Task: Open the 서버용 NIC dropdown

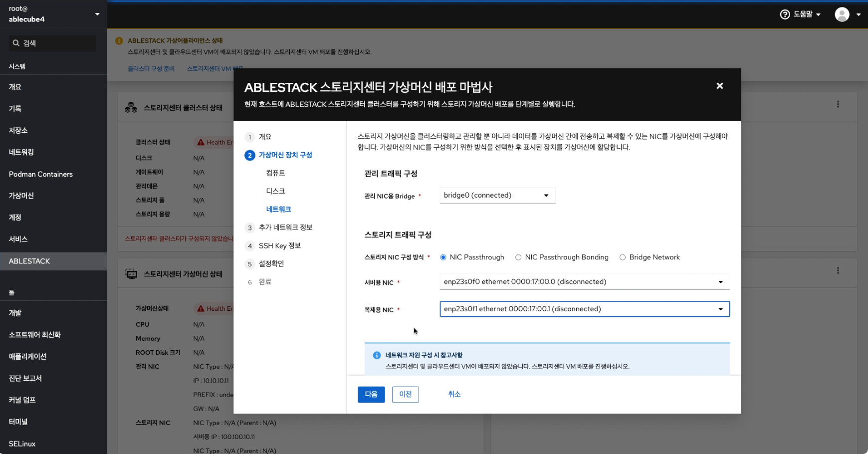Action: 585,282
